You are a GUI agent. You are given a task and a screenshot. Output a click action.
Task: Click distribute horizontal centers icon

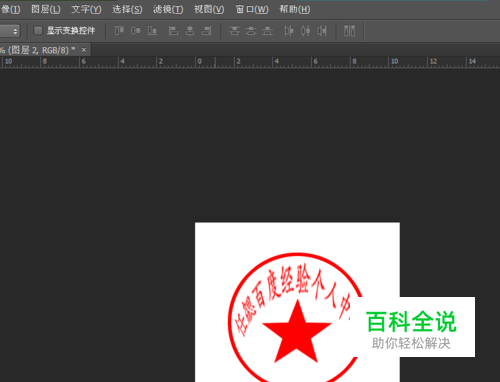pyautogui.click(x=305, y=31)
